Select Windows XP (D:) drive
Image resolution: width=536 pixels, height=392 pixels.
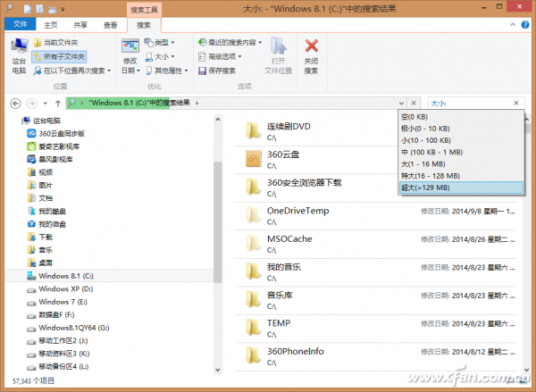click(x=60, y=288)
